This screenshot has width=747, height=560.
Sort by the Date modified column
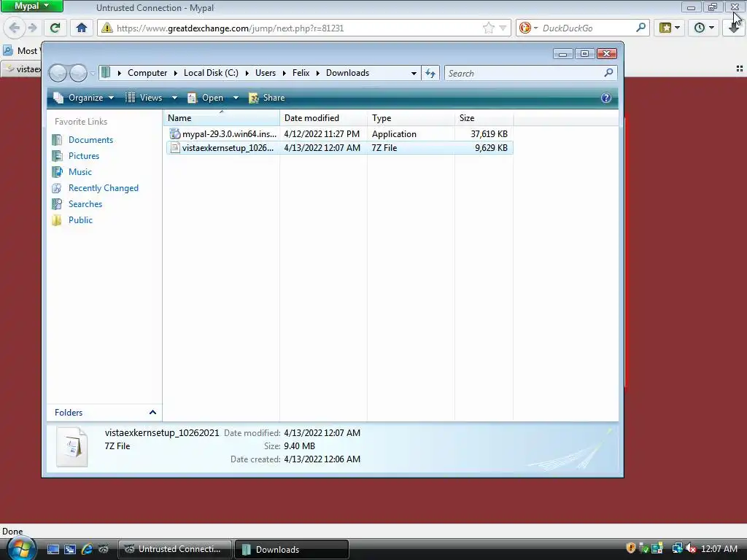pos(323,117)
